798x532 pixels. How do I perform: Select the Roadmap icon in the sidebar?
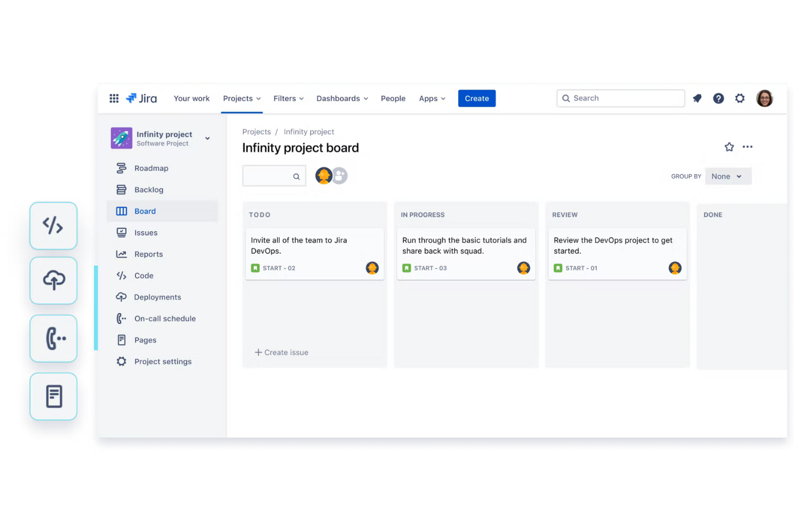[121, 168]
